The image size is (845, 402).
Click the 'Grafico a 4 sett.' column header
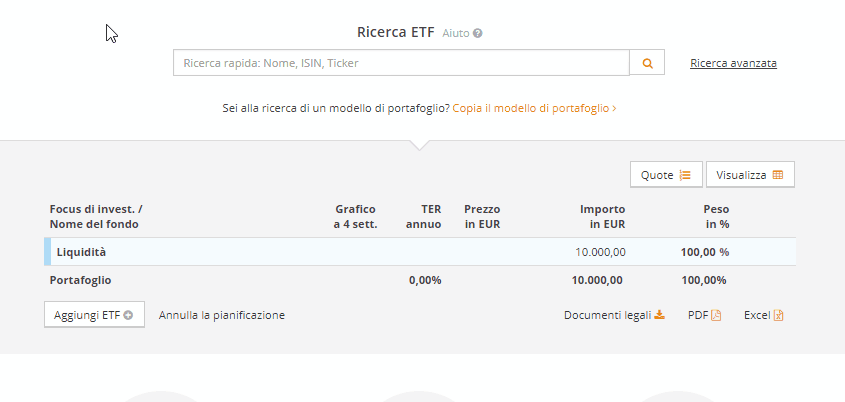pos(355,216)
